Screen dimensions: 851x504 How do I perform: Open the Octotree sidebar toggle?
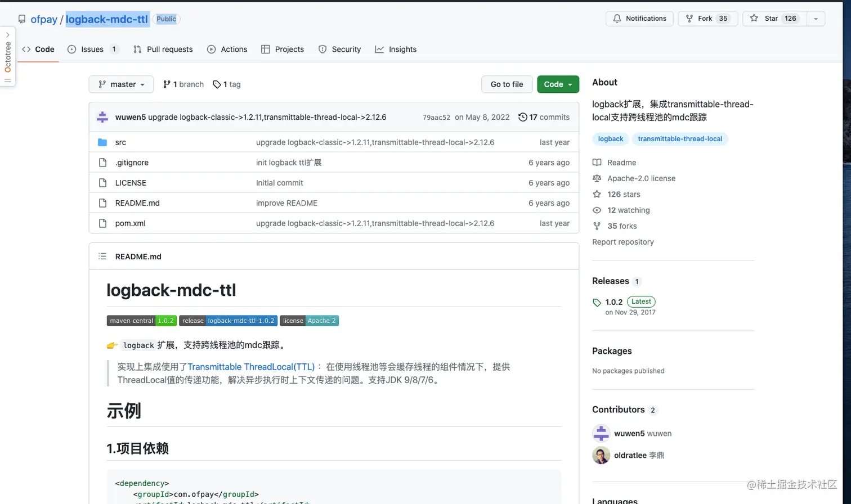8,57
